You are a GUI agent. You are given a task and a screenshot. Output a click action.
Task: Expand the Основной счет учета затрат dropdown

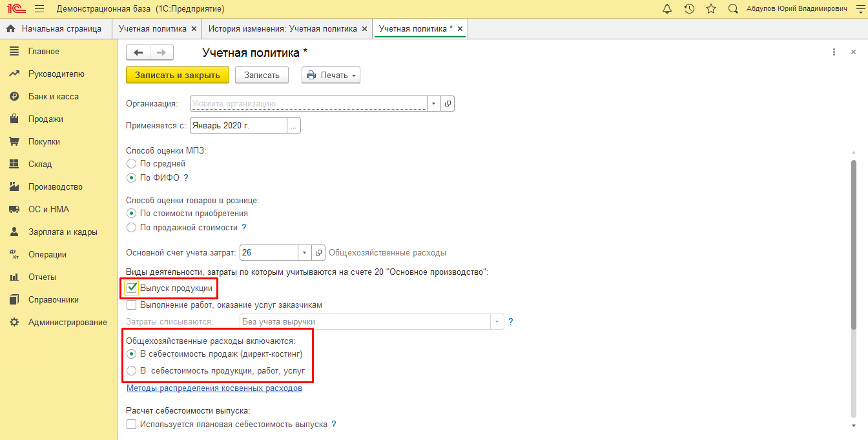[304, 253]
